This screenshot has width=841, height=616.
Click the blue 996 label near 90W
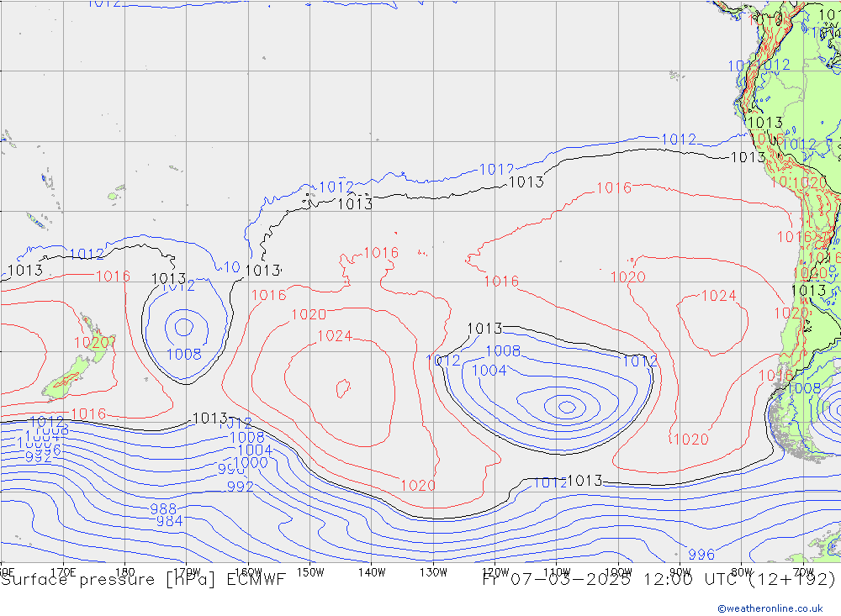[x=701, y=555]
